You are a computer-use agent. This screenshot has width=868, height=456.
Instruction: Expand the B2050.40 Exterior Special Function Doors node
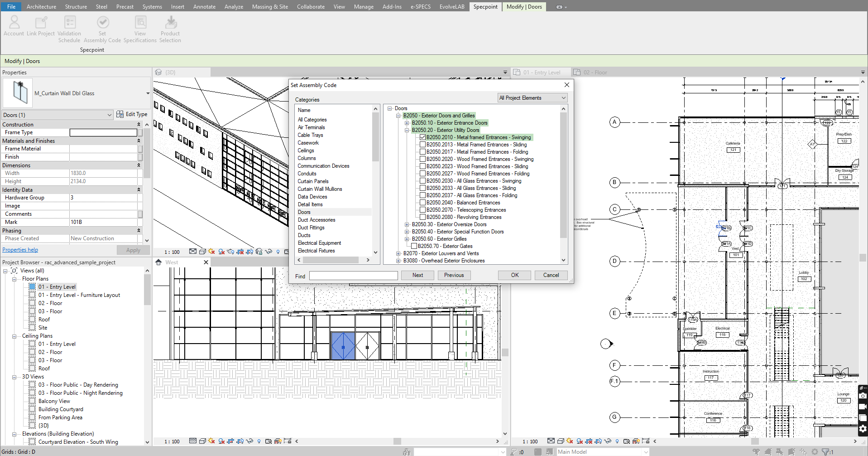(x=407, y=231)
